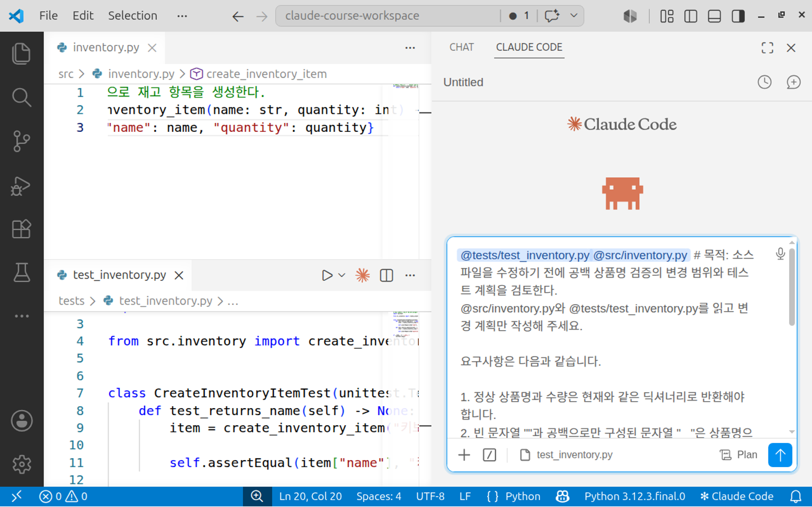Open the Testing flask view

[x=21, y=273]
